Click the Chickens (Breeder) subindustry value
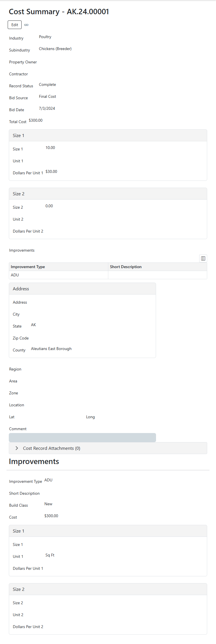The width and height of the screenshot is (216, 644). pyautogui.click(x=55, y=49)
